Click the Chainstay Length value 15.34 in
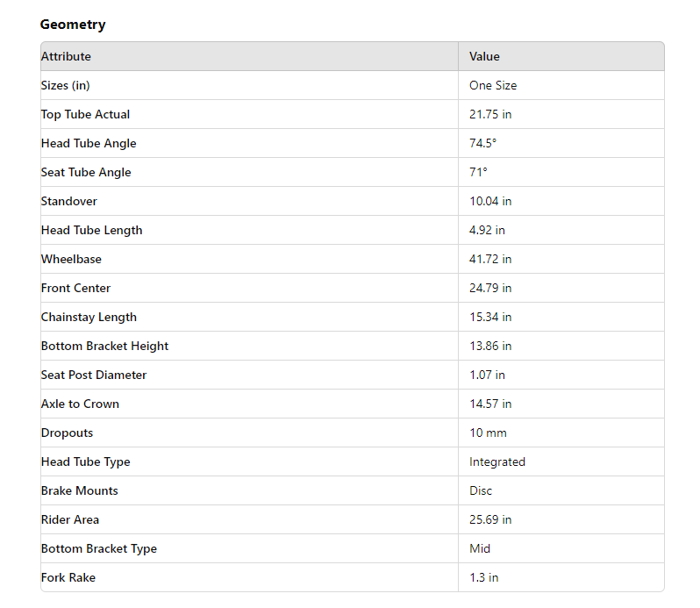 [490, 317]
